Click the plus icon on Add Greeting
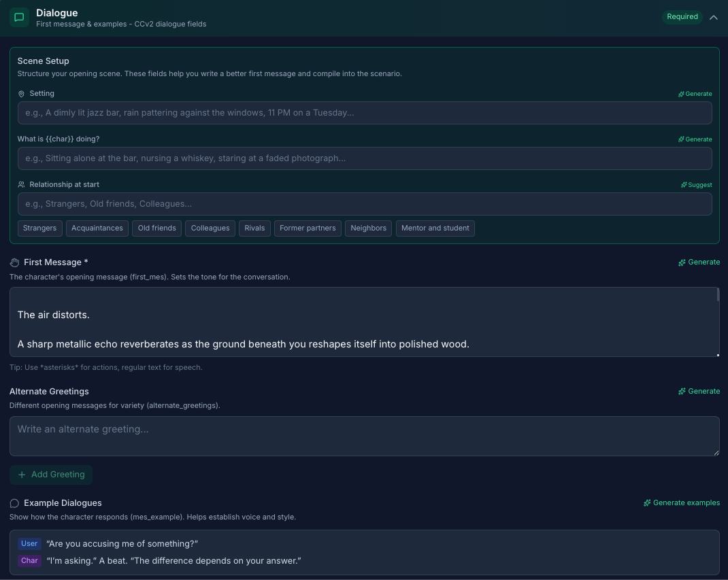Image resolution: width=728 pixels, height=580 pixels. click(x=22, y=475)
